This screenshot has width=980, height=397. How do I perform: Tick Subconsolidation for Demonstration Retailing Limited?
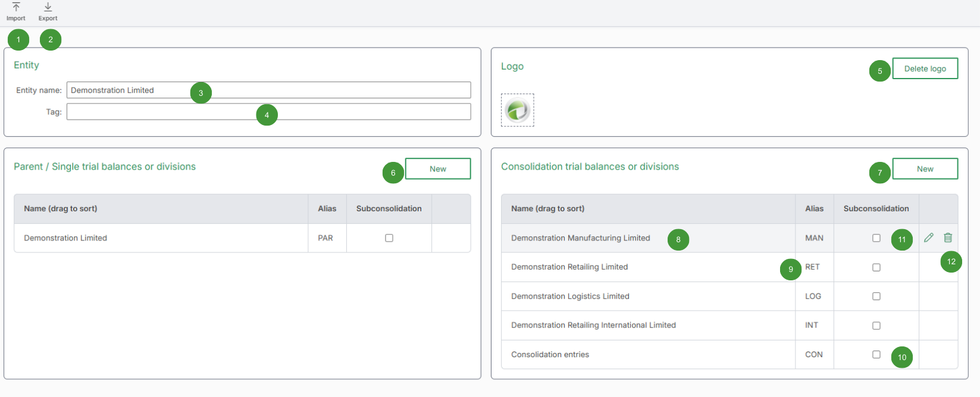pos(876,267)
